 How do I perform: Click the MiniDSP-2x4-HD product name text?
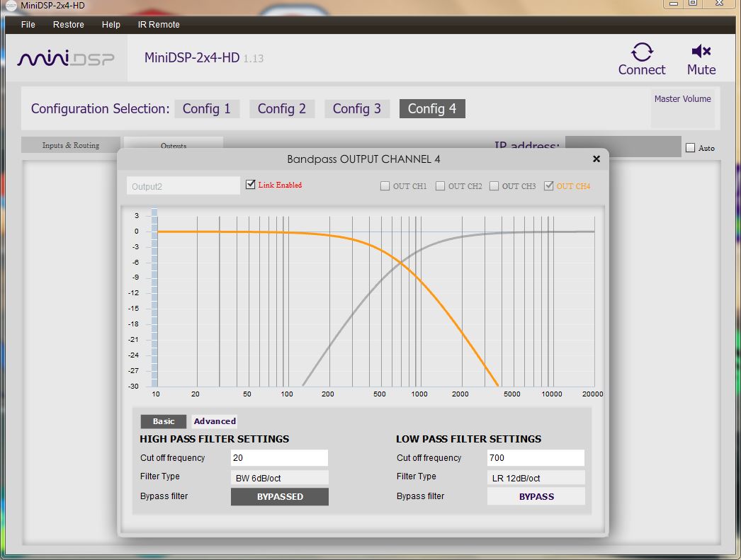192,57
